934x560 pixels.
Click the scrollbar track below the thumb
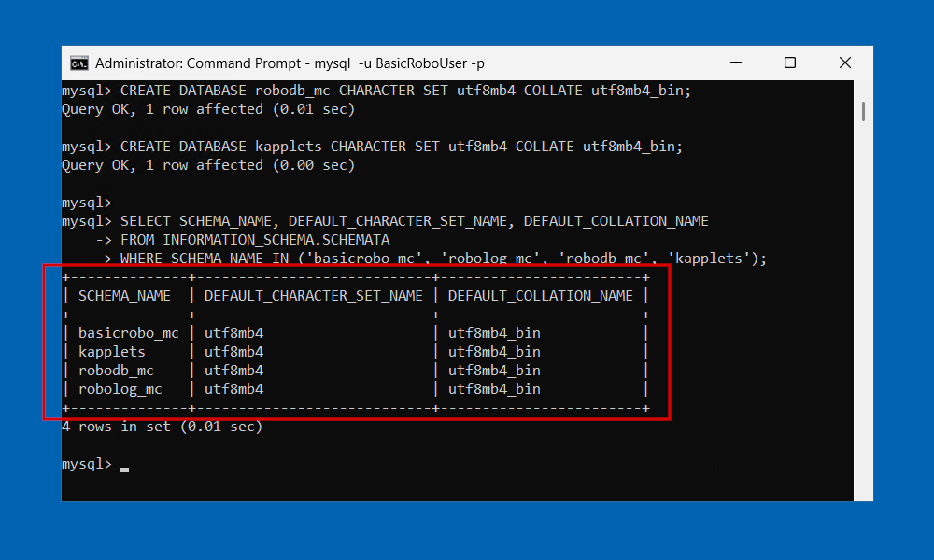(x=863, y=310)
